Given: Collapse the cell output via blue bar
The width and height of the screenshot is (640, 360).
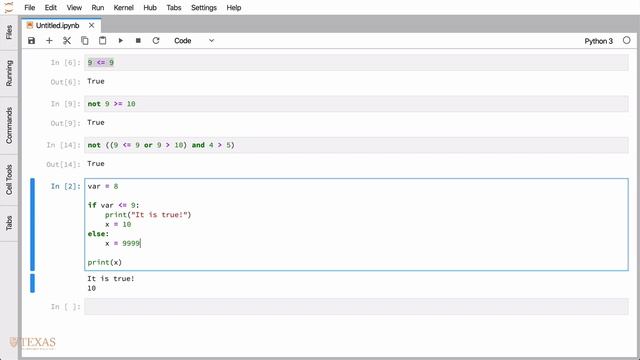Looking at the screenshot, I should [32, 283].
